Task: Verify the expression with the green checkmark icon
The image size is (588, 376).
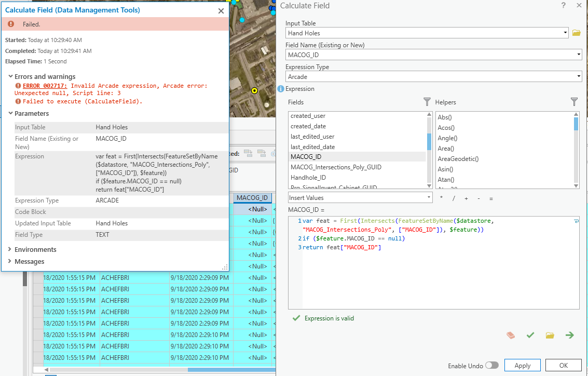Action: [530, 335]
